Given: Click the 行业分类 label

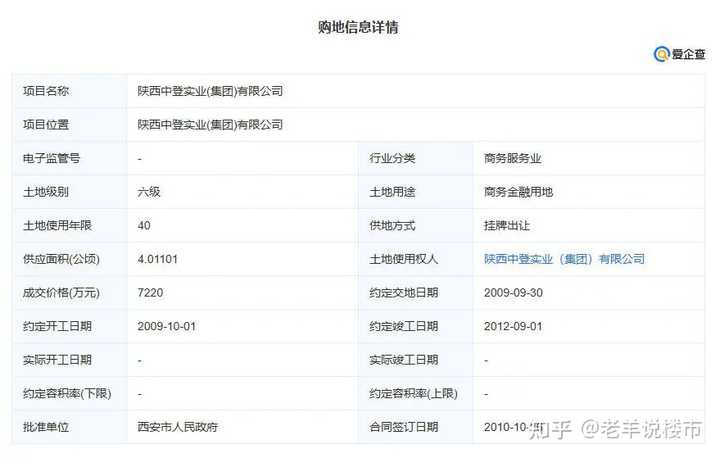Looking at the screenshot, I should [392, 158].
